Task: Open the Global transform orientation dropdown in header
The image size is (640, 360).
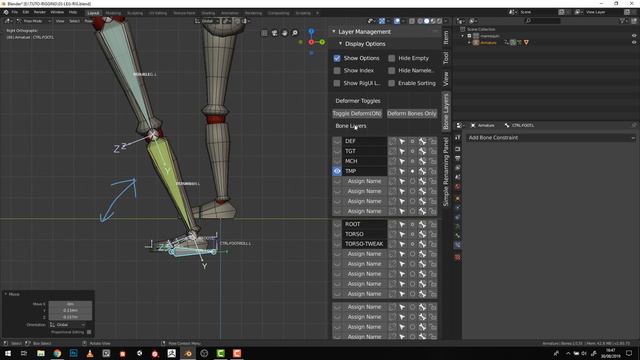Action: coord(207,21)
